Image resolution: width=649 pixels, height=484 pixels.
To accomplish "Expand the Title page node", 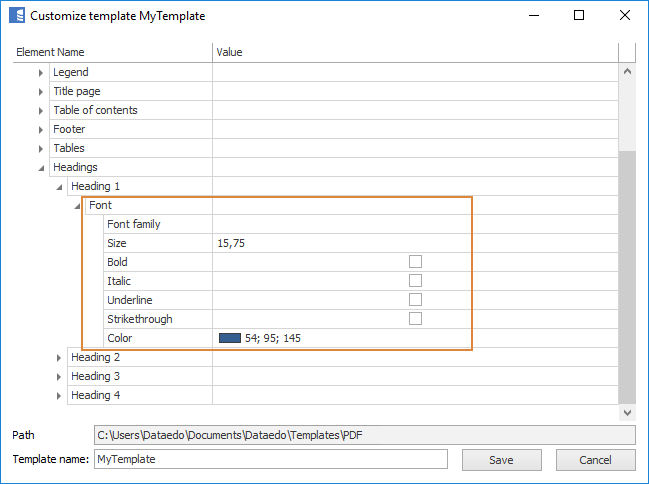I will pos(41,92).
